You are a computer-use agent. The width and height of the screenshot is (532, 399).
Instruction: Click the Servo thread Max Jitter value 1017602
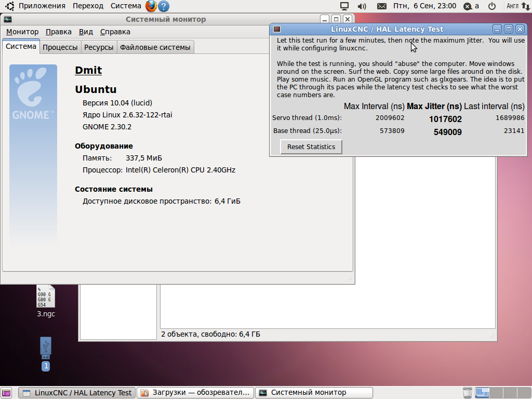pos(445,119)
